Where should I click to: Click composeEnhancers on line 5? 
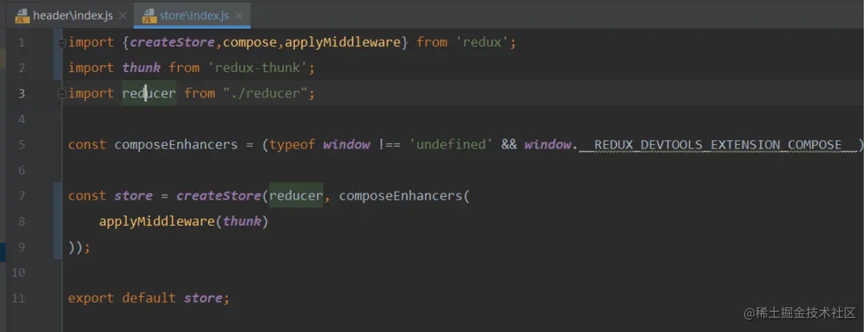(x=176, y=145)
